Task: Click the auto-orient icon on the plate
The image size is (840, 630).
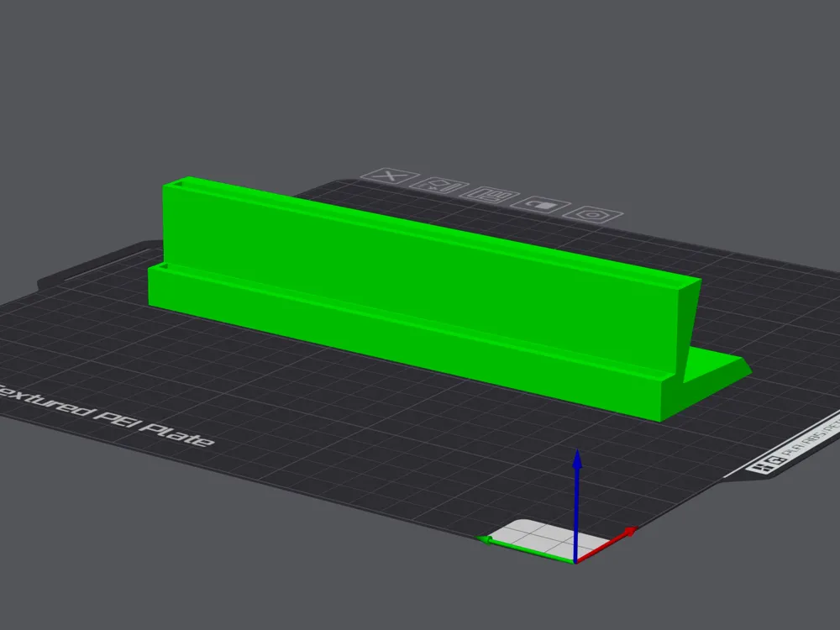Action: click(x=439, y=186)
